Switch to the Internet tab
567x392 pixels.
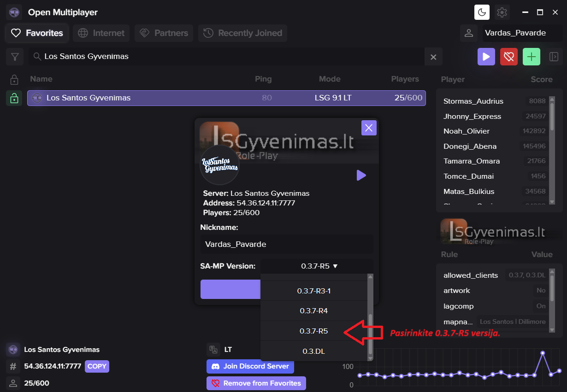[x=101, y=33]
